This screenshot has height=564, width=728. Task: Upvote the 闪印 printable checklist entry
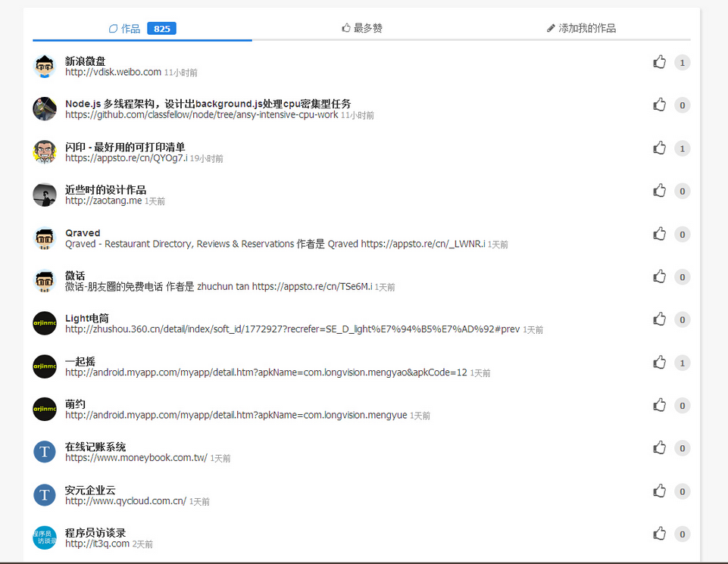pyautogui.click(x=659, y=148)
